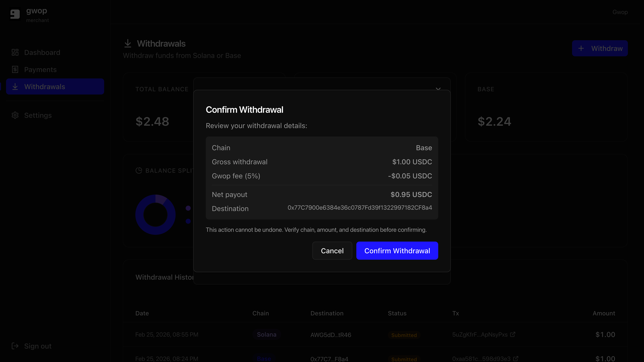Click the Payments receipt icon in sidebar
Image resolution: width=644 pixels, height=362 pixels.
[15, 70]
